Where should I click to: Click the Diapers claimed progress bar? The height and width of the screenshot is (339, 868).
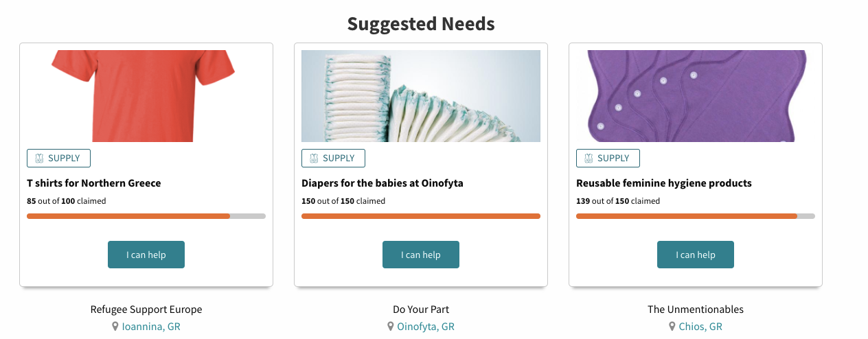coord(420,216)
